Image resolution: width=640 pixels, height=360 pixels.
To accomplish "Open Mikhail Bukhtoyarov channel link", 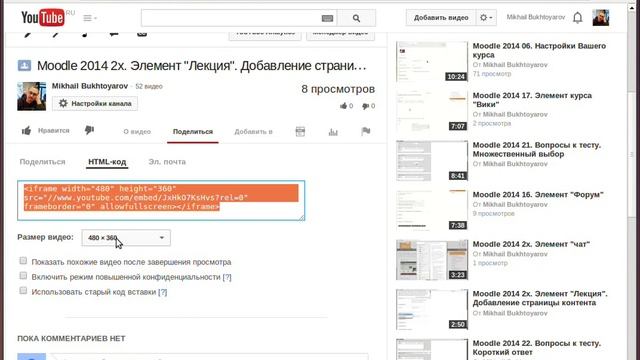I will (x=90, y=86).
